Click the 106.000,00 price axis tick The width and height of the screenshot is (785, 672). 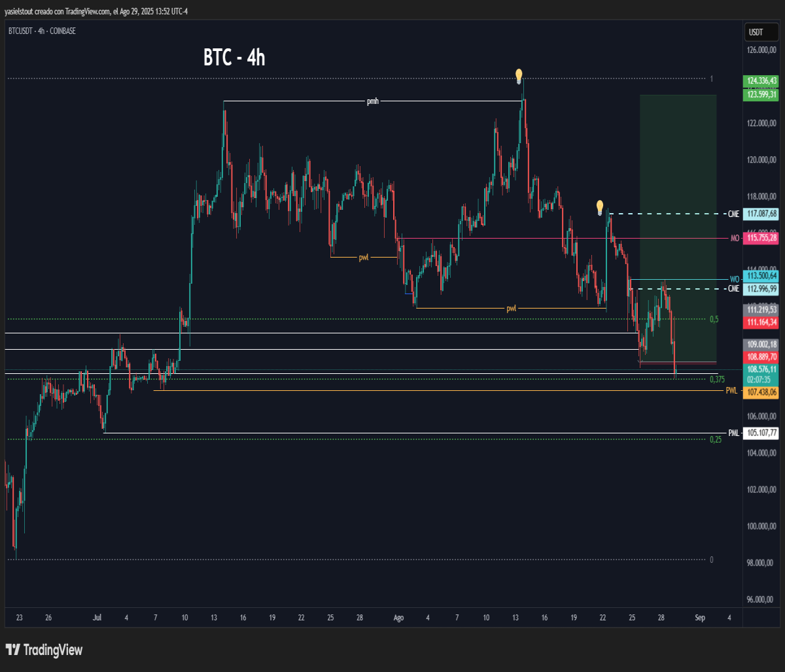763,416
